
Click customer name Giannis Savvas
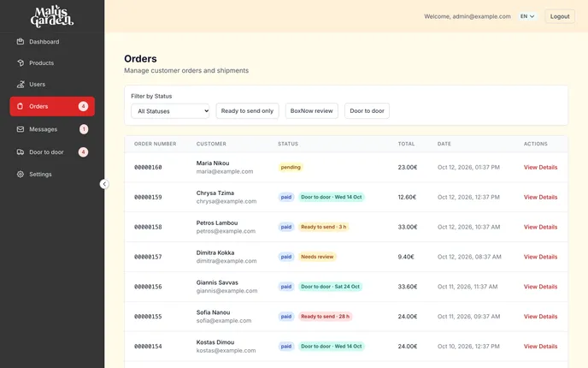(217, 282)
